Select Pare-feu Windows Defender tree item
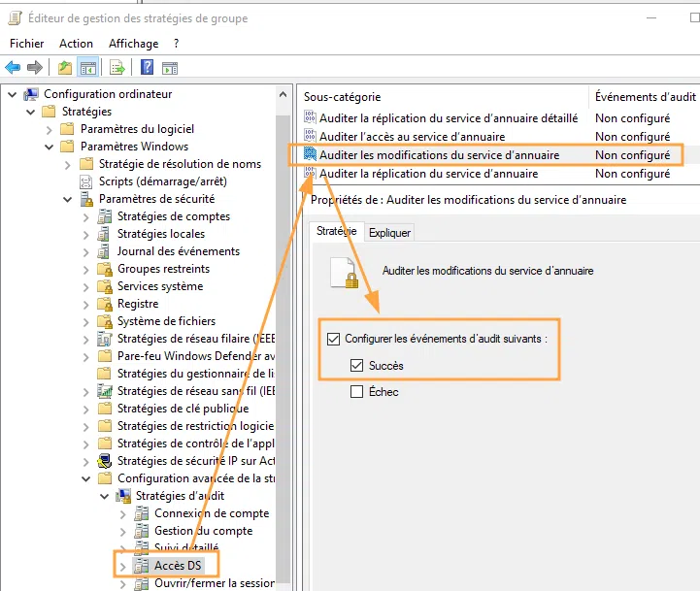Viewport: 700px width, 591px height. [x=195, y=356]
